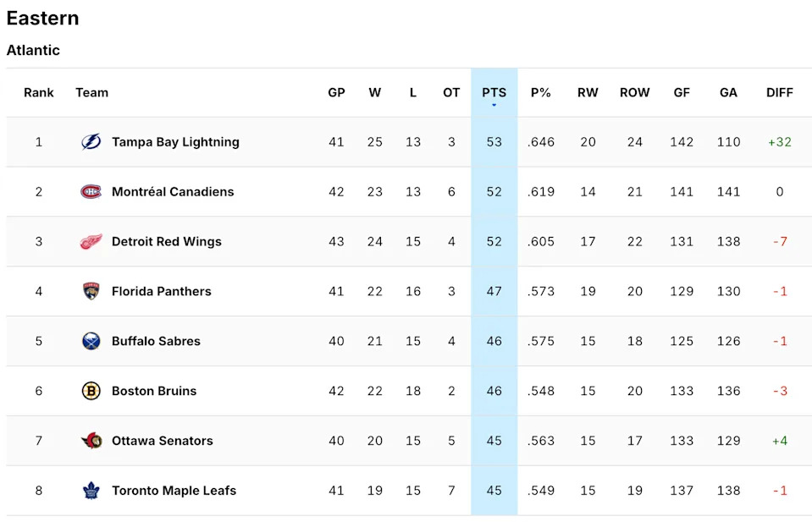The width and height of the screenshot is (812, 522).
Task: Sort by the OT column header
Action: (451, 93)
